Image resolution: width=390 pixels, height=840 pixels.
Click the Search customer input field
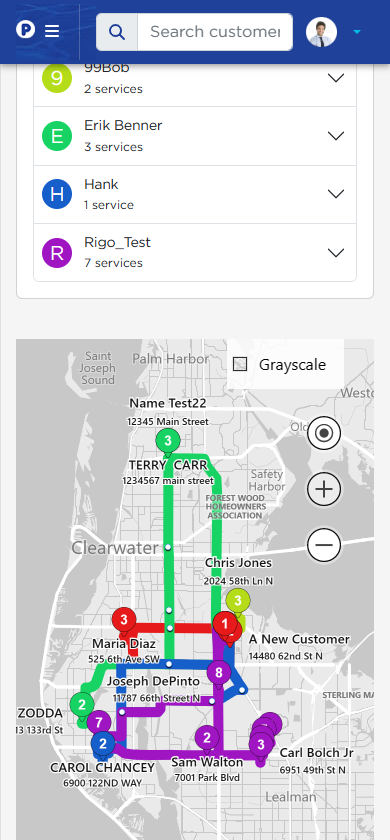tap(215, 32)
